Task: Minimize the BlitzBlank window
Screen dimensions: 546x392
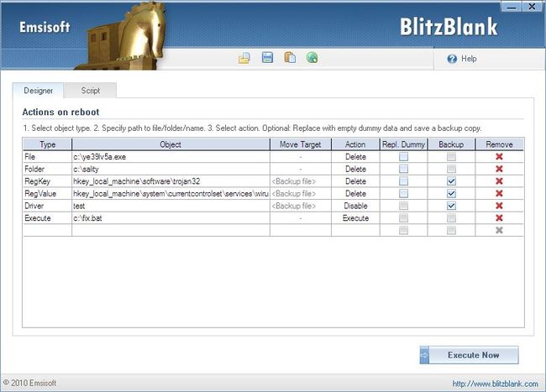Action: point(512,7)
